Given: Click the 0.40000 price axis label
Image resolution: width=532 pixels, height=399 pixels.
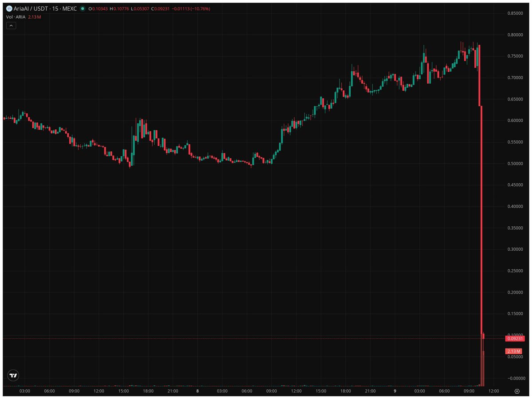Looking at the screenshot, I should [515, 207].
